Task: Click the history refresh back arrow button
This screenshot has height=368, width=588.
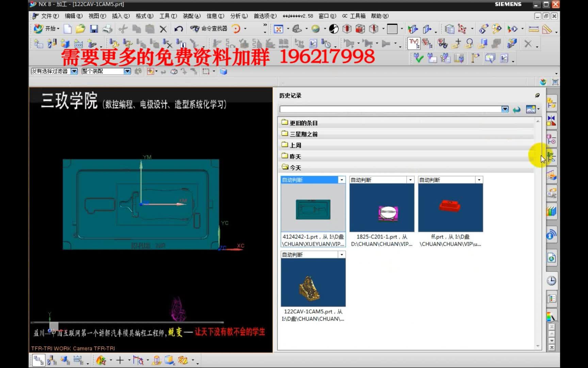Action: click(517, 109)
